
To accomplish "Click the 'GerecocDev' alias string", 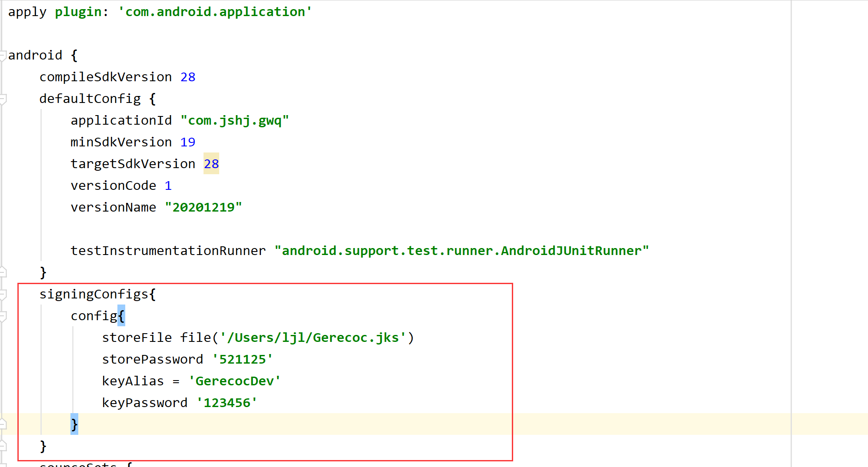I will click(x=235, y=381).
